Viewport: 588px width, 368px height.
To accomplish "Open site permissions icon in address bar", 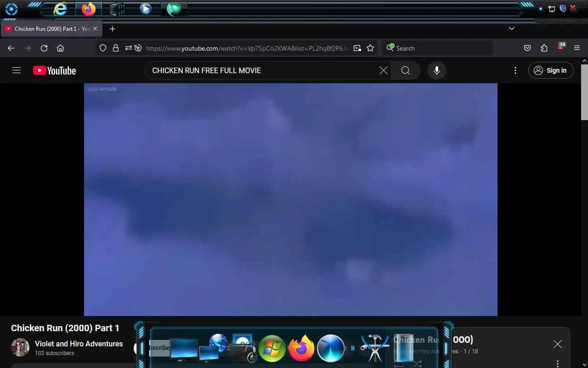I will click(128, 48).
